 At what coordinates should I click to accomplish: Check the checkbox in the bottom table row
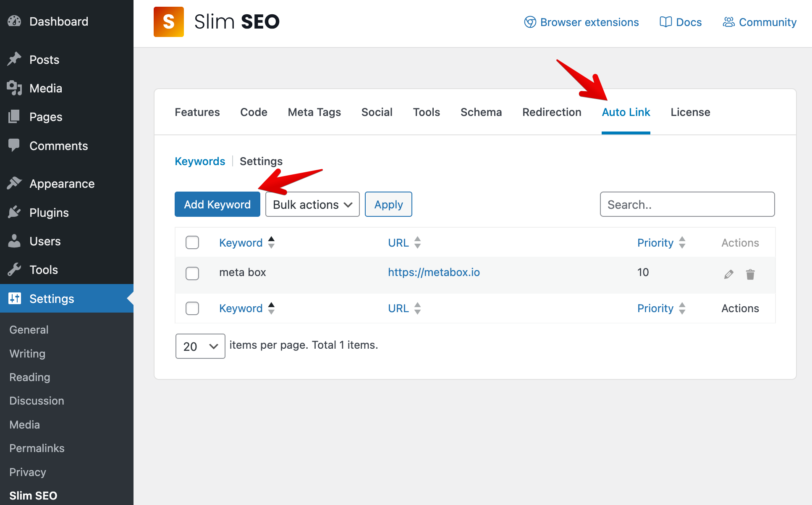192,308
